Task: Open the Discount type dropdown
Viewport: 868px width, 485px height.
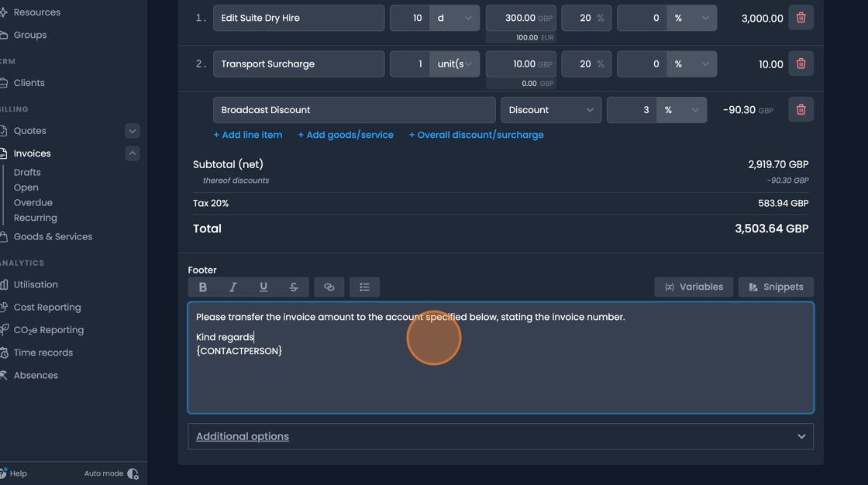Action: pos(550,109)
